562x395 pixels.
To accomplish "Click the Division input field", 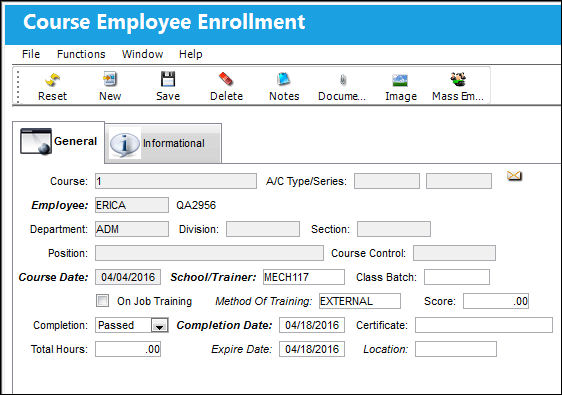I will 263,229.
